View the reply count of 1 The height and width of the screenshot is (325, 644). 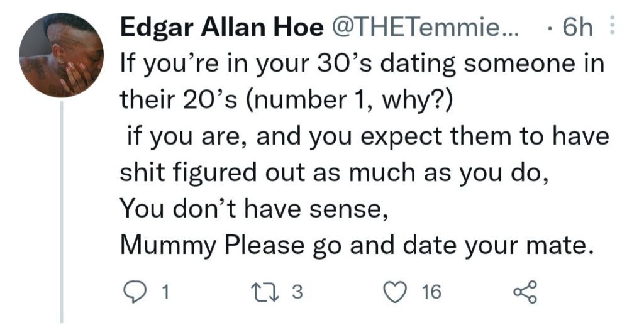pyautogui.click(x=165, y=292)
